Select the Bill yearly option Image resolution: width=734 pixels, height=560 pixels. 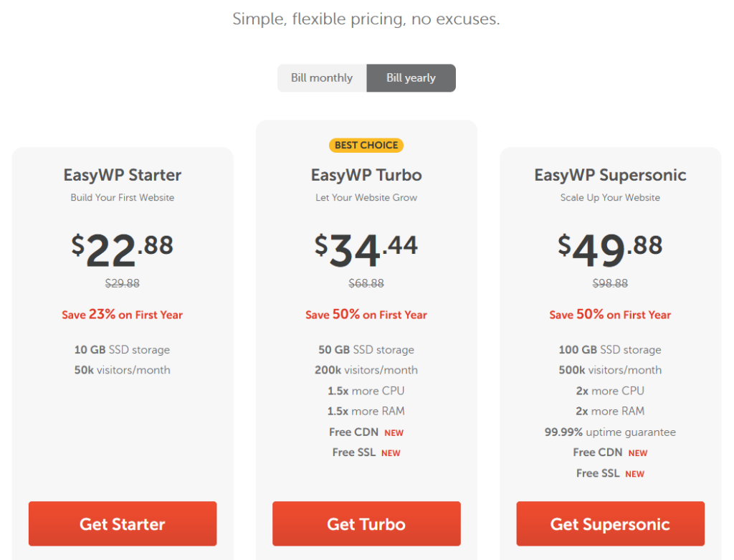tap(411, 78)
